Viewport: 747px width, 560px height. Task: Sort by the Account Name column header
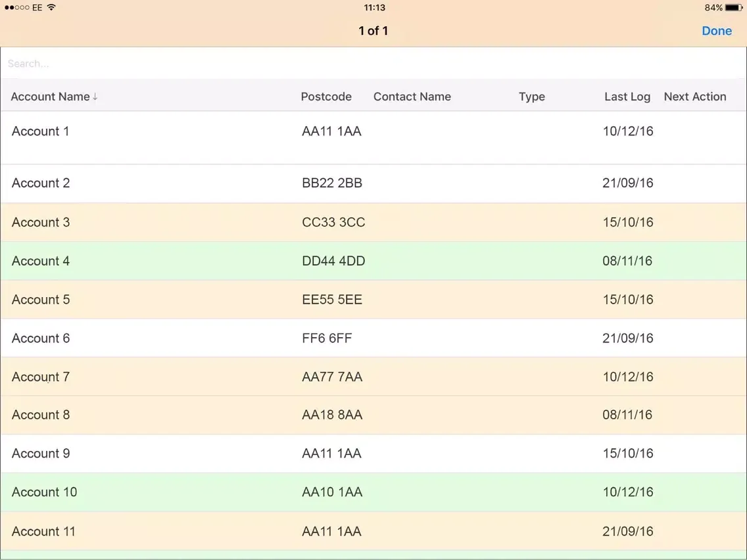click(50, 97)
